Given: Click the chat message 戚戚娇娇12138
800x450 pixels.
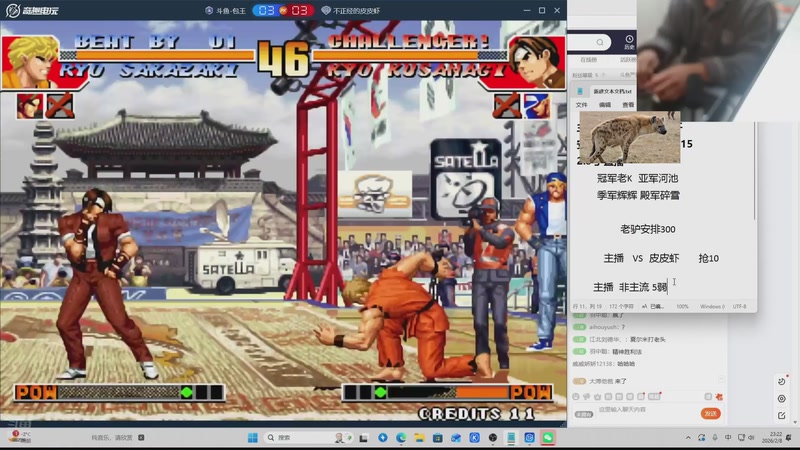Looking at the screenshot, I should pyautogui.click(x=604, y=364).
